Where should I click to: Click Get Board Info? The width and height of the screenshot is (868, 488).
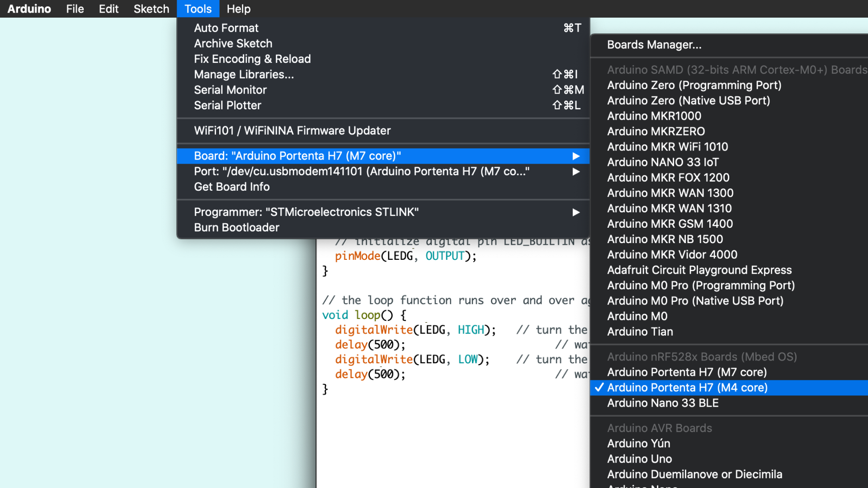point(231,187)
